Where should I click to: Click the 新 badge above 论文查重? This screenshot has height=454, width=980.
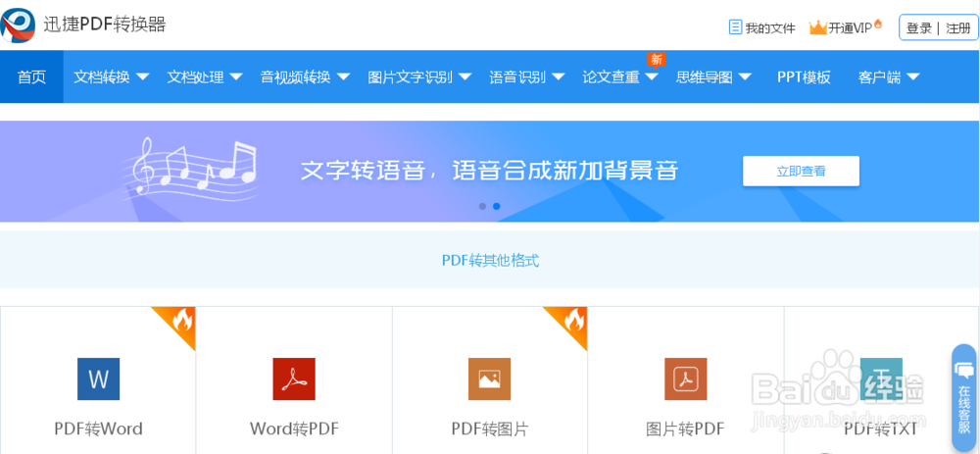coord(656,60)
